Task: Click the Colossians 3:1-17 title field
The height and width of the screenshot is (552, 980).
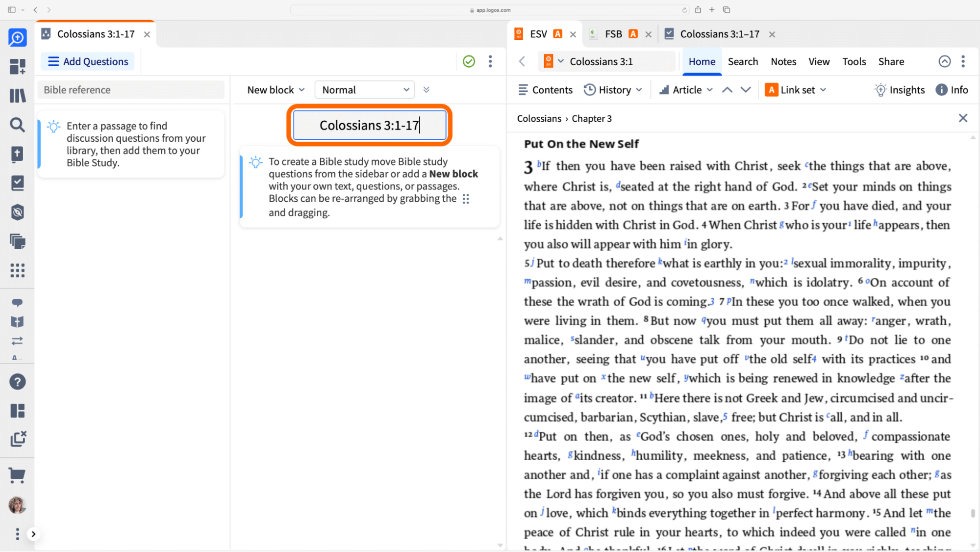Action: point(369,125)
